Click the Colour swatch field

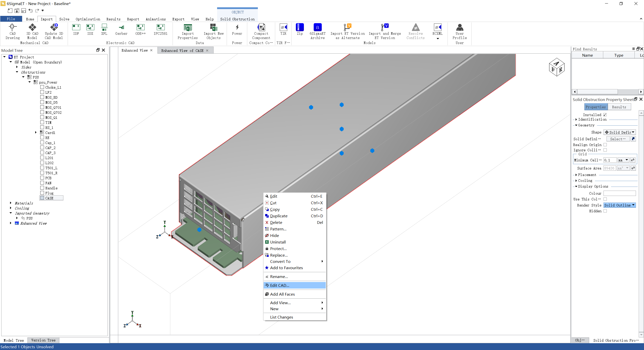click(619, 193)
